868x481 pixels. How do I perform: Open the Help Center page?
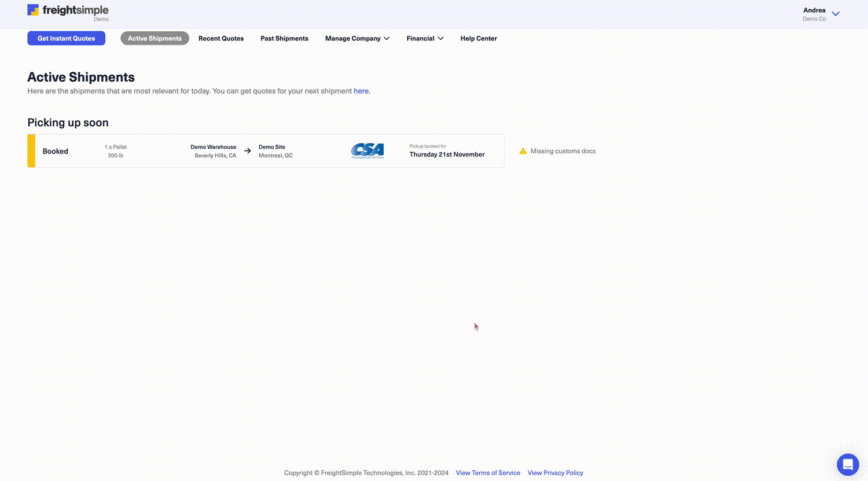[479, 39]
